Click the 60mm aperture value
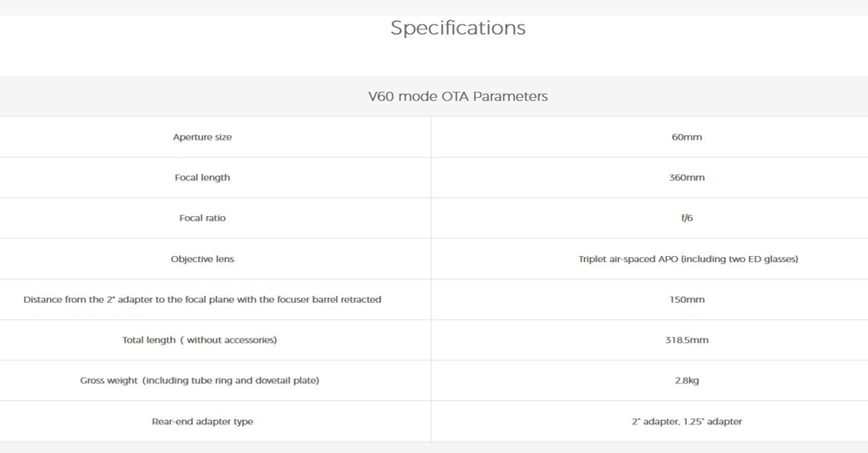Viewport: 868px width, 453px height. (687, 137)
